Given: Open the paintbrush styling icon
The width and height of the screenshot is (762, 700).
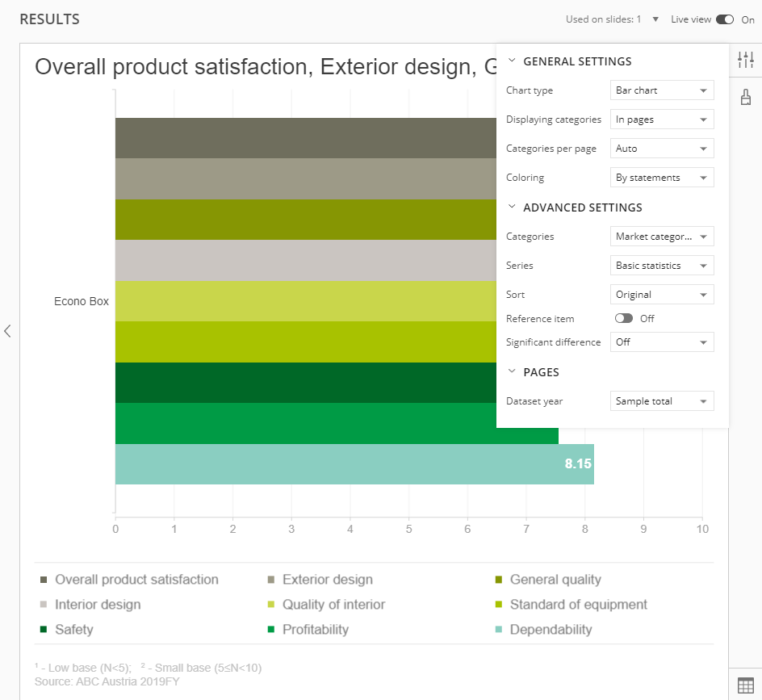Looking at the screenshot, I should coord(746,97).
